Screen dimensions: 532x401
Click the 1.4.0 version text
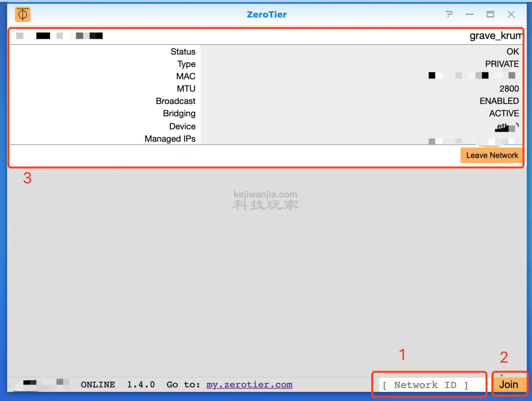(141, 385)
